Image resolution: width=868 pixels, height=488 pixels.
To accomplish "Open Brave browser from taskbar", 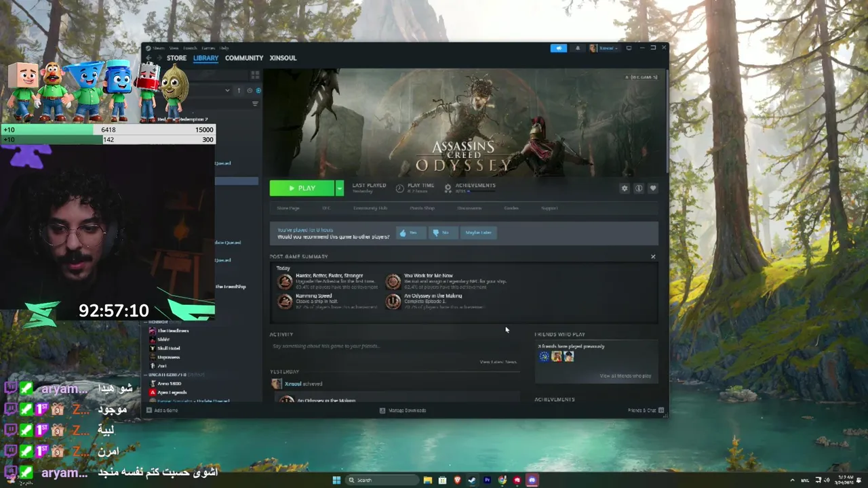I will click(x=458, y=480).
